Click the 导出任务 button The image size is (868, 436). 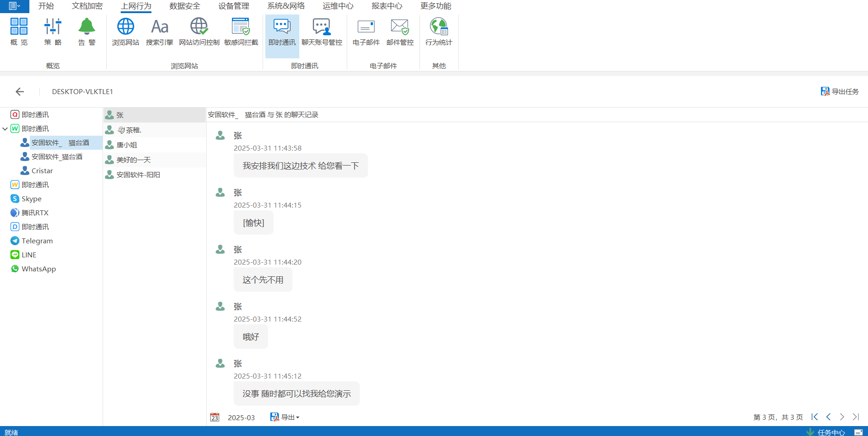[x=840, y=91]
